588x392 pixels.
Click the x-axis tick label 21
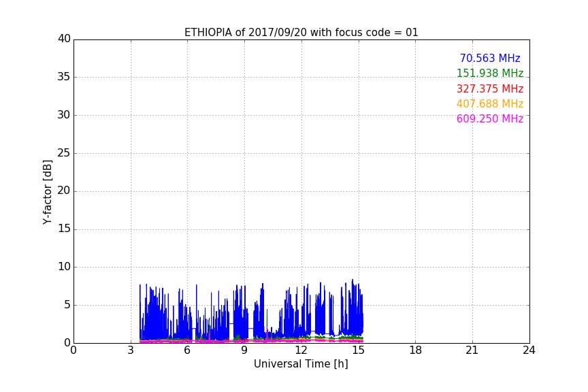click(x=472, y=350)
